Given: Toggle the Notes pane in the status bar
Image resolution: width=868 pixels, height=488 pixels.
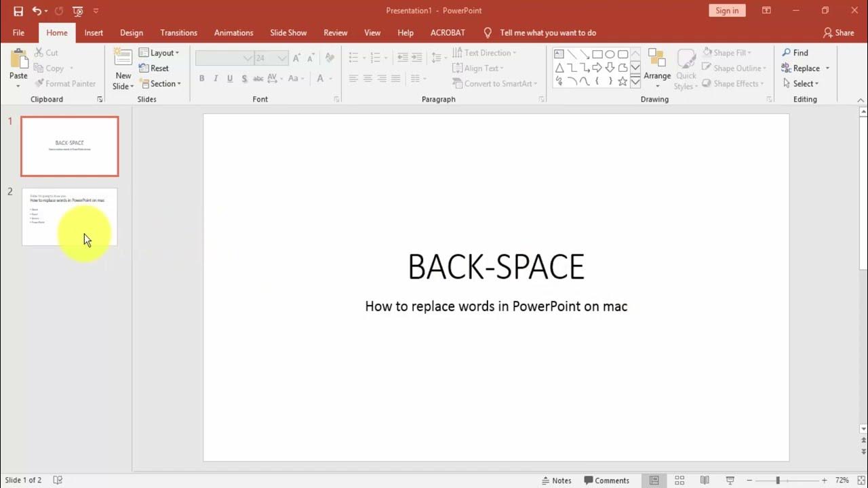Looking at the screenshot, I should tap(556, 480).
